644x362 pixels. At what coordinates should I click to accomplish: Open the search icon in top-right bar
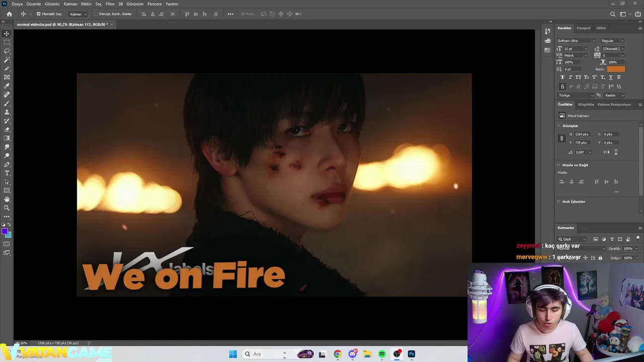click(x=612, y=14)
